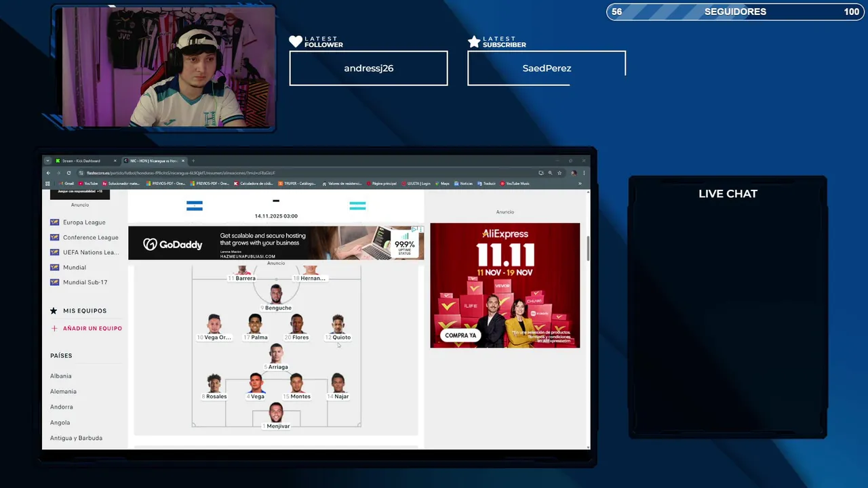Image resolution: width=868 pixels, height=488 pixels.
Task: Open the YouTube Music bookmark
Action: pos(515,184)
